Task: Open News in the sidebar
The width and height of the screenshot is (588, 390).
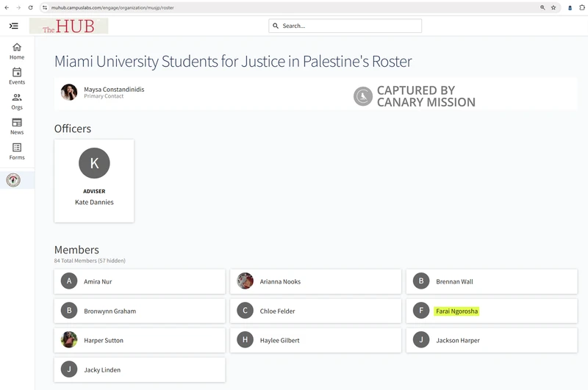Action: [17, 126]
